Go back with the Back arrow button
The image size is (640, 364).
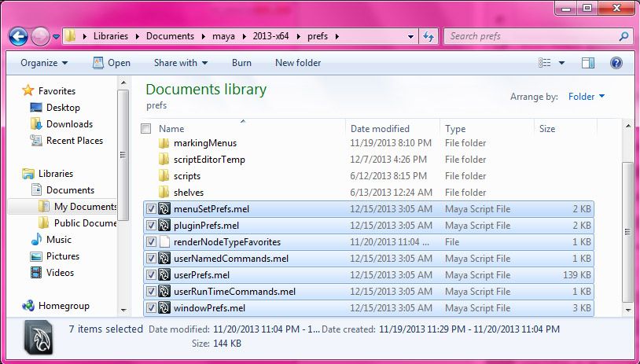18,37
